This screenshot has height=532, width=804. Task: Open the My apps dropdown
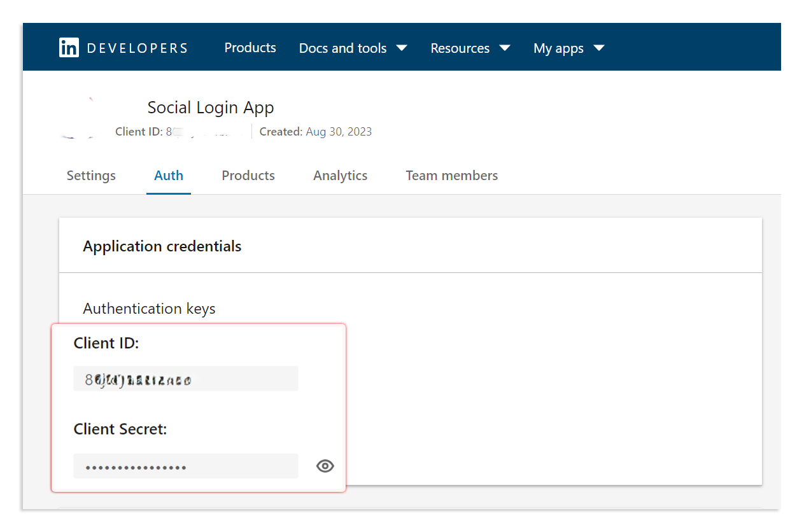(x=568, y=48)
